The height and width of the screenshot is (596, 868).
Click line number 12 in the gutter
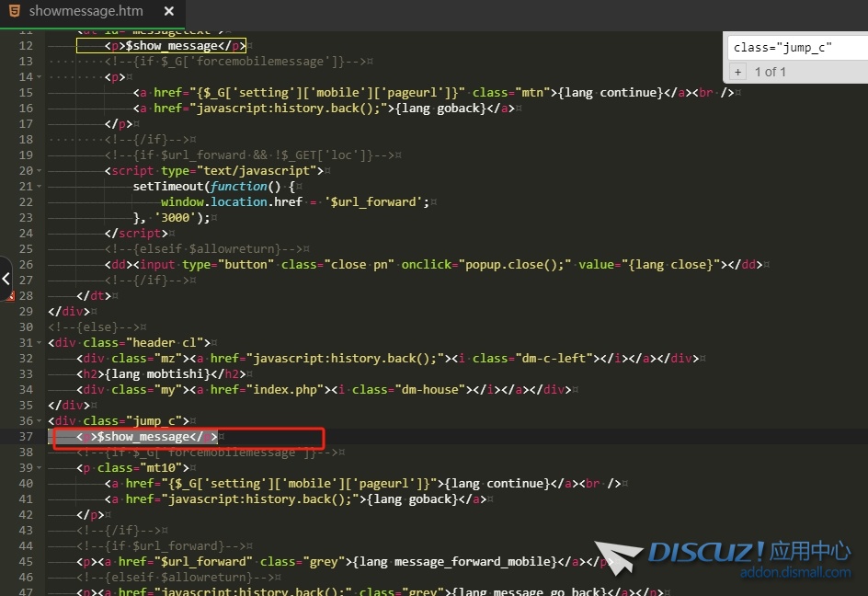[26, 46]
